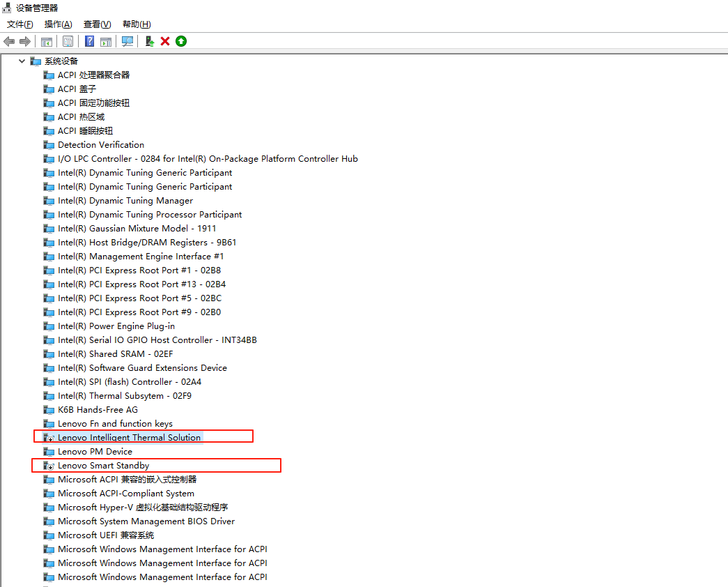Select I/O LPC Controller - 0284 entry

pyautogui.click(x=208, y=158)
